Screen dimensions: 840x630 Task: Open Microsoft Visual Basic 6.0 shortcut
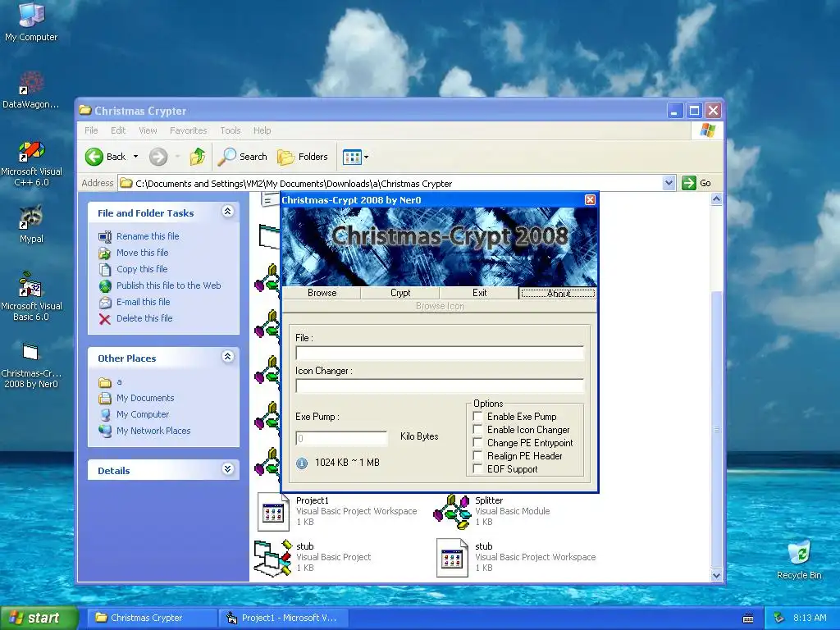click(x=31, y=297)
